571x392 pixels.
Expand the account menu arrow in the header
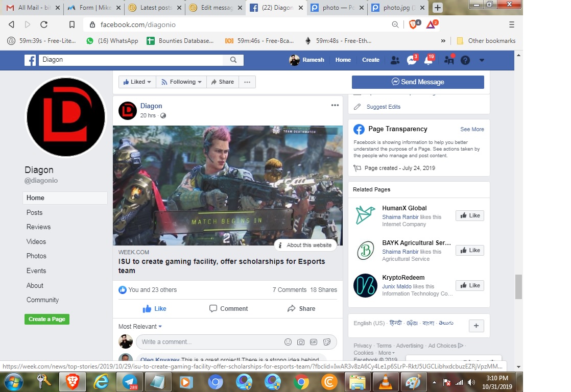[482, 60]
